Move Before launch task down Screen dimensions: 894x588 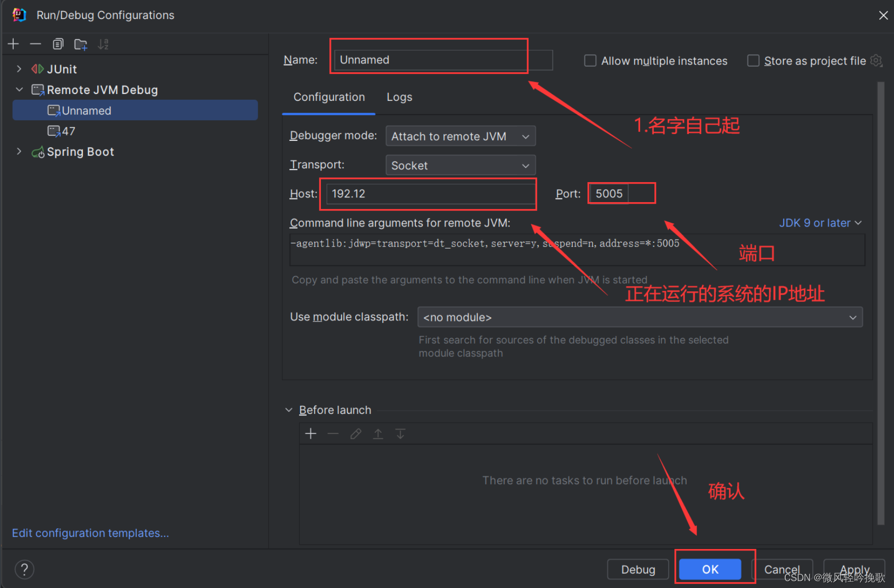pos(401,434)
